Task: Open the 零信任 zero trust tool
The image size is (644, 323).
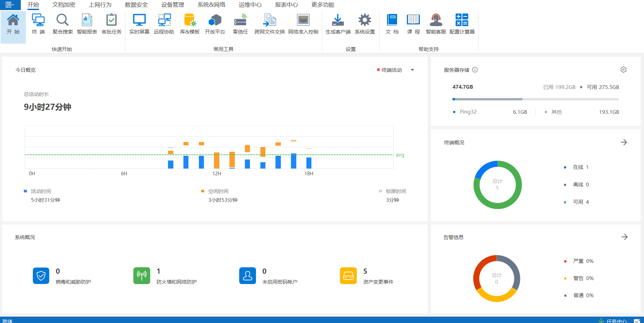Action: click(240, 24)
